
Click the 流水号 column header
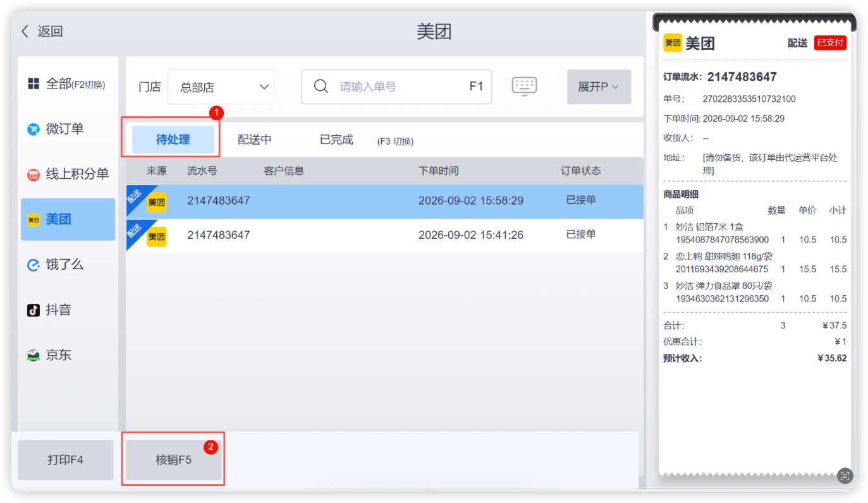click(x=202, y=171)
